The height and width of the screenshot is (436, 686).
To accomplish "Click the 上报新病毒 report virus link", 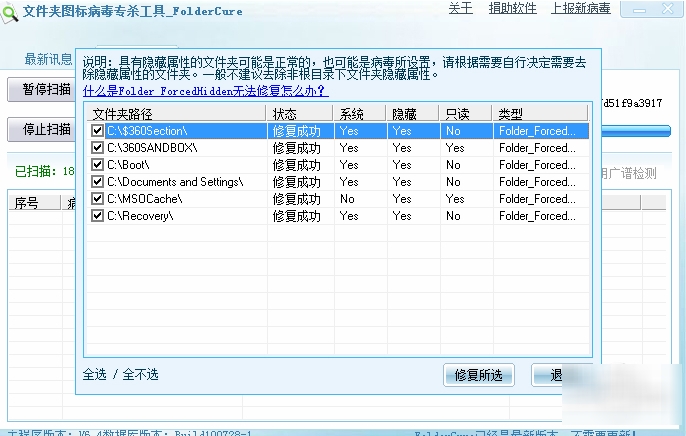I will coord(582,9).
